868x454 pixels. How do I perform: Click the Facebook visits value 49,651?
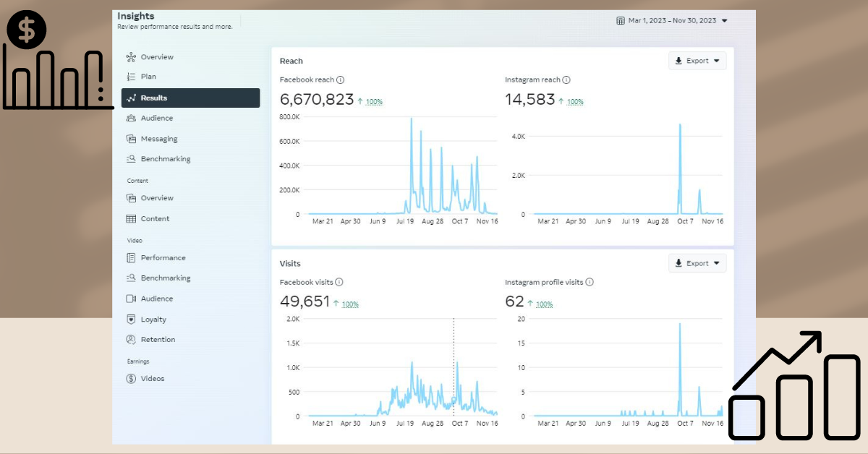305,302
